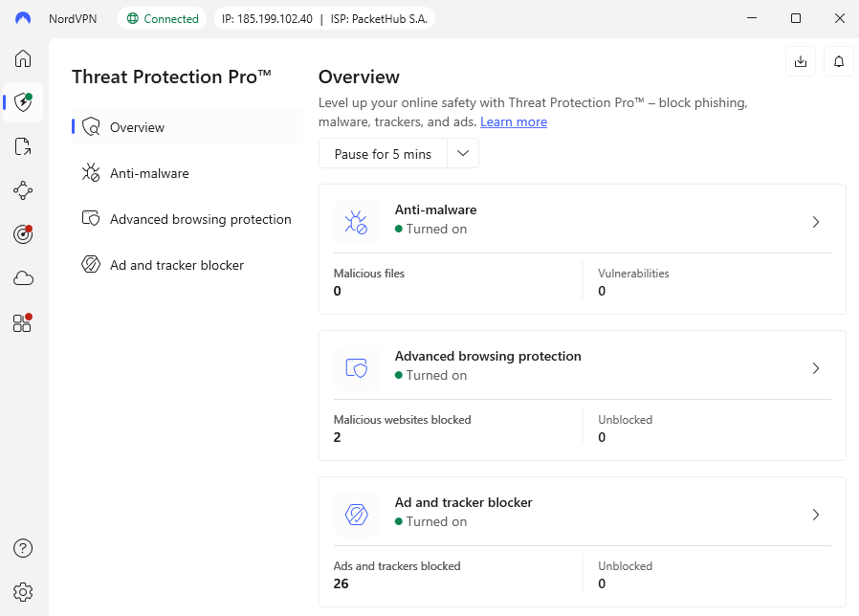Click the NordVPN logo in title bar
Viewport: 859px width, 616px height.
(x=23, y=18)
